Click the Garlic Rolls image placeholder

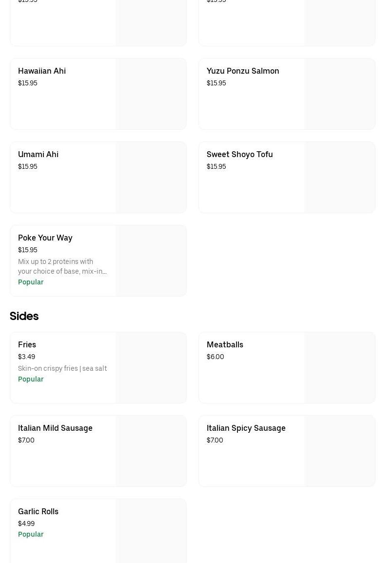tap(151, 532)
